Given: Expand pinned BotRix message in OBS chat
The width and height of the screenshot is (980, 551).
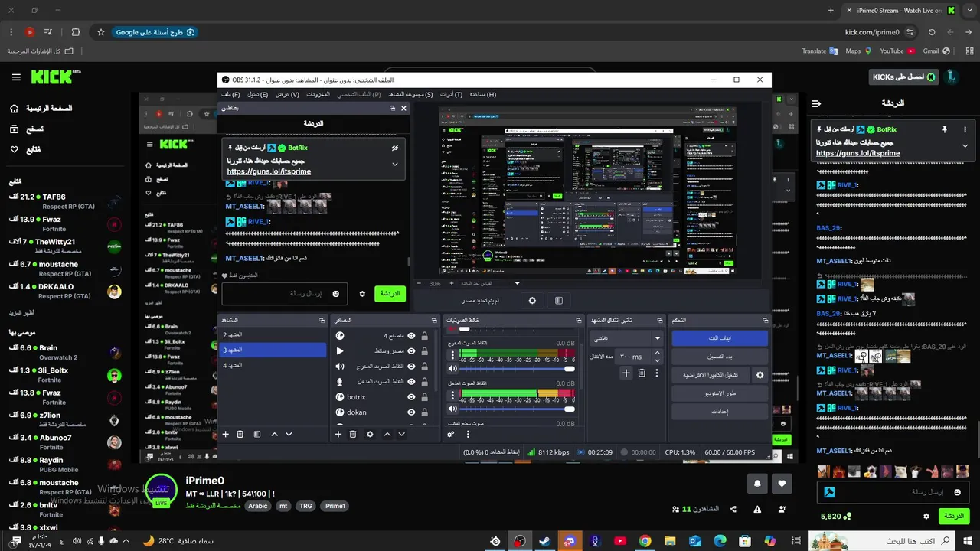Looking at the screenshot, I should [x=395, y=164].
